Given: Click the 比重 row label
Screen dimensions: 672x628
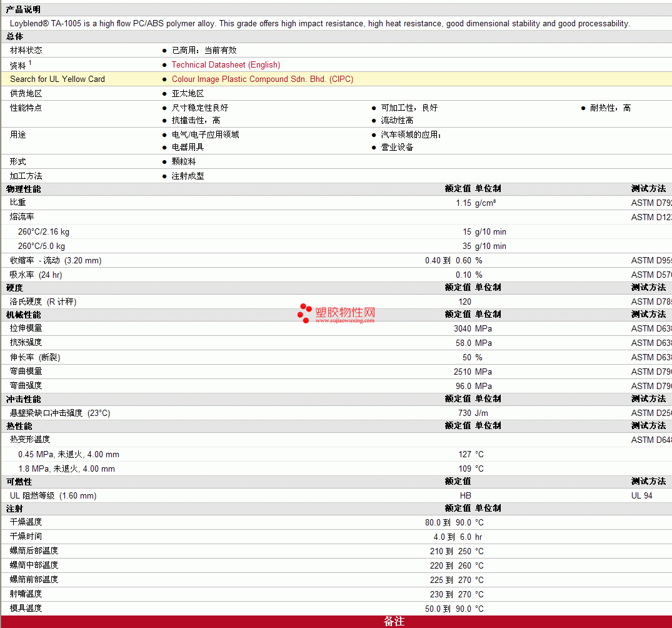Looking at the screenshot, I should 18,203.
